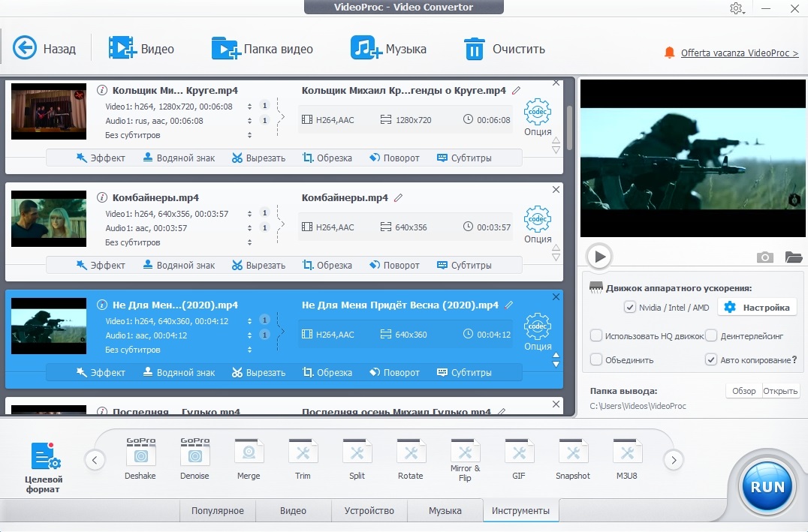The image size is (808, 532).
Task: Choose Обрезка for Комбайнеры.mp4
Action: pyautogui.click(x=327, y=265)
